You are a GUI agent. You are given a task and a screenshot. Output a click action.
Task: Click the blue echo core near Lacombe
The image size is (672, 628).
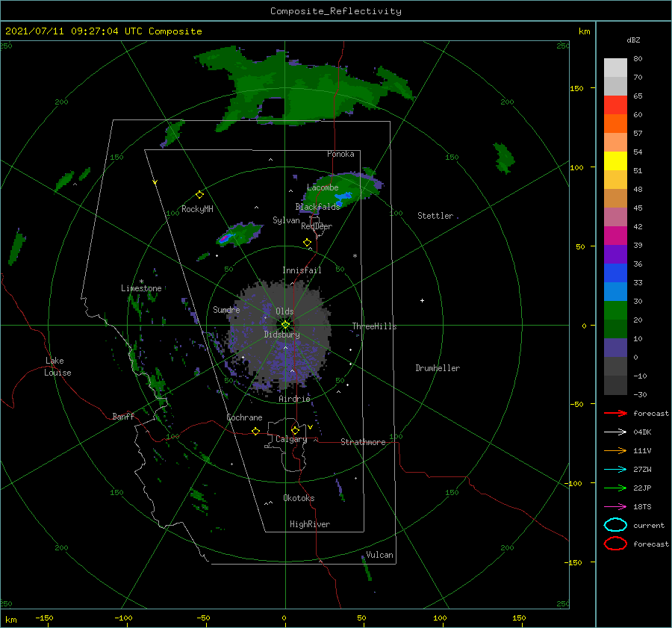pos(343,198)
